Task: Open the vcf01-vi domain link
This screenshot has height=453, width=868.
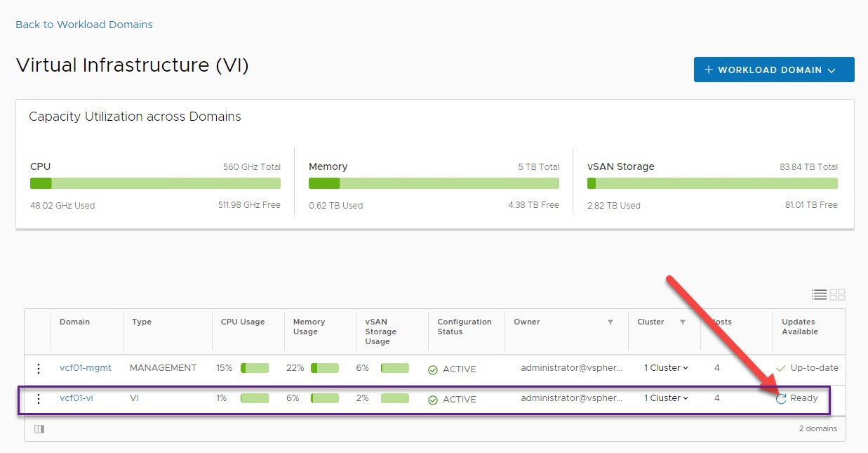Action: click(x=76, y=398)
